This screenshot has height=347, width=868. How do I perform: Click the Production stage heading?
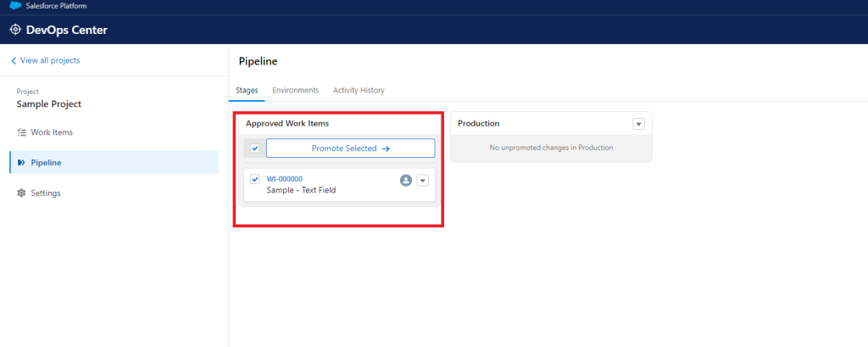click(x=479, y=124)
